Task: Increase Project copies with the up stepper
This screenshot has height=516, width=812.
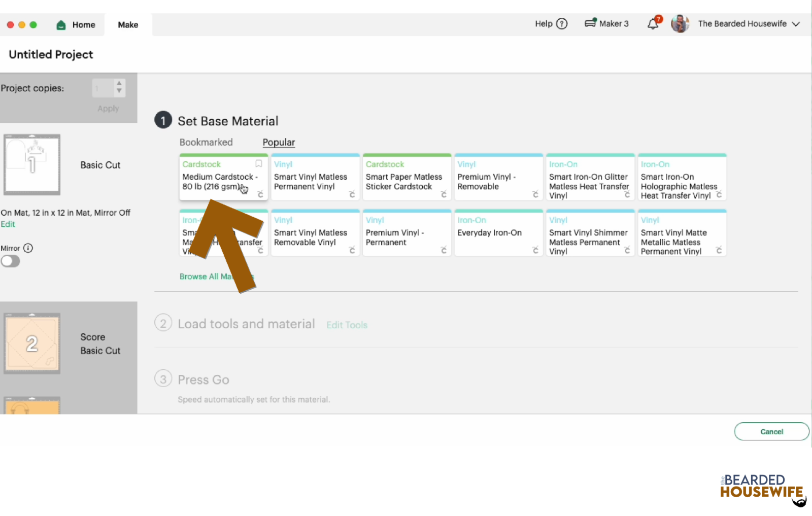Action: tap(119, 84)
